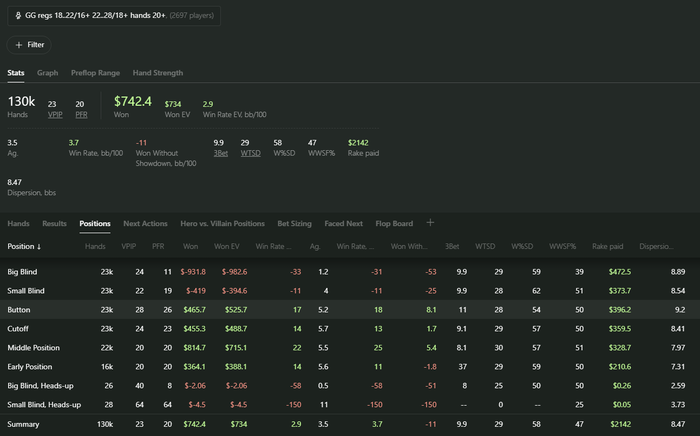Click Won Without Showdown value -11

pyautogui.click(x=141, y=143)
